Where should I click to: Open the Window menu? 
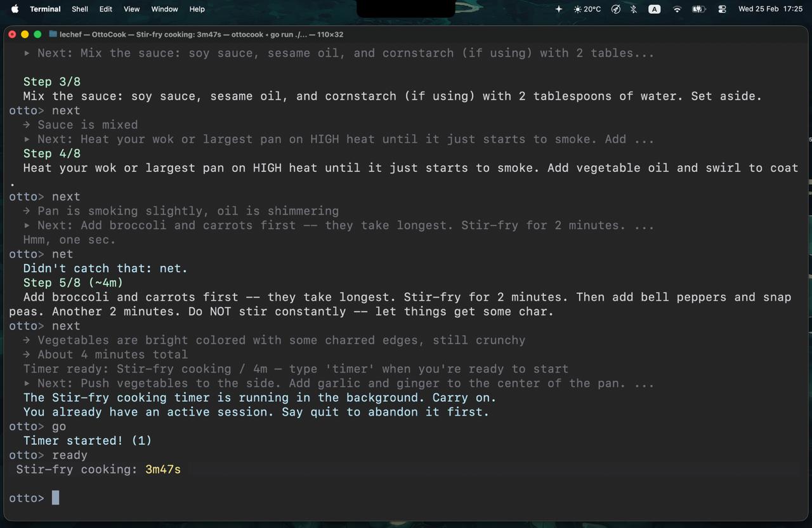pos(164,9)
